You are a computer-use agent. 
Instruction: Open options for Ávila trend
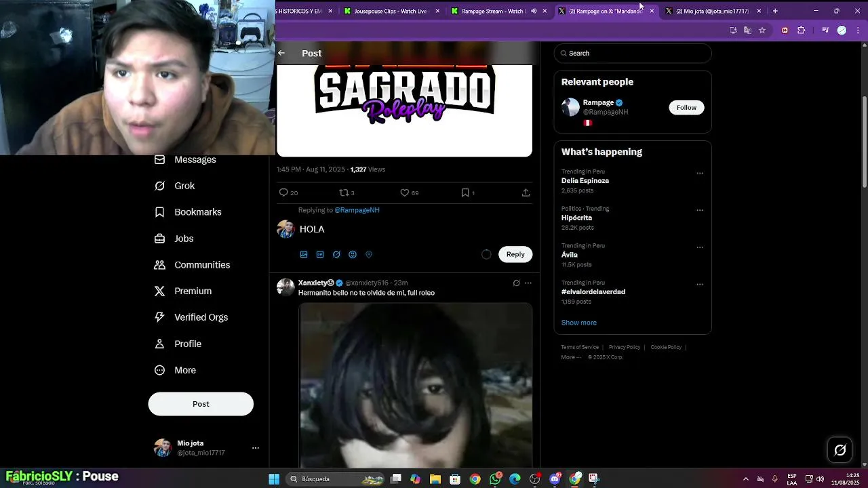click(x=700, y=247)
